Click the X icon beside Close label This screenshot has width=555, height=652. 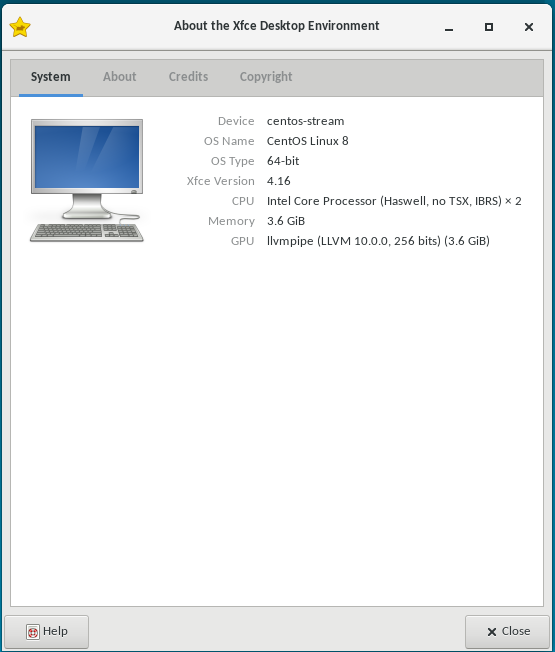(492, 632)
